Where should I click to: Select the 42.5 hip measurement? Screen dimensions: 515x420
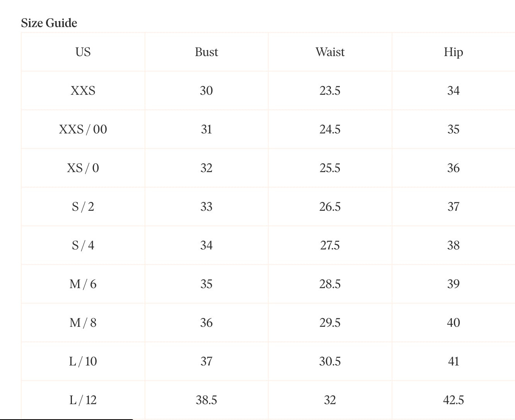pos(453,400)
